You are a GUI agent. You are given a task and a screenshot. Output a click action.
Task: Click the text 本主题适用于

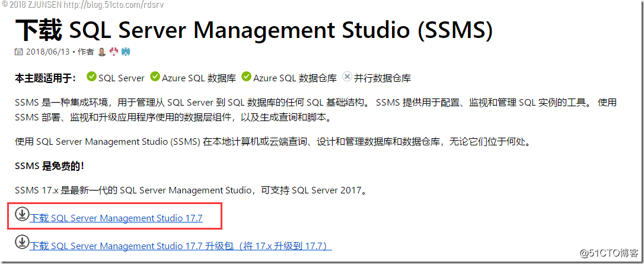(x=45, y=78)
